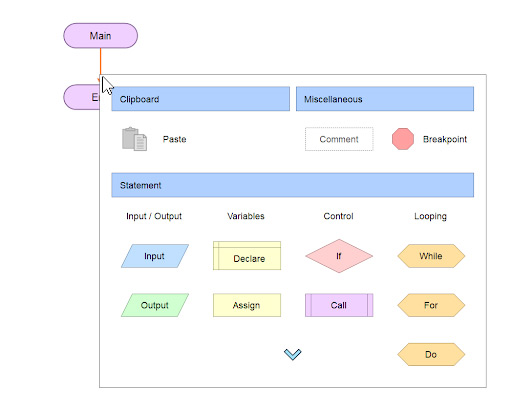
Task: Click the Statement section header
Action: 293,185
